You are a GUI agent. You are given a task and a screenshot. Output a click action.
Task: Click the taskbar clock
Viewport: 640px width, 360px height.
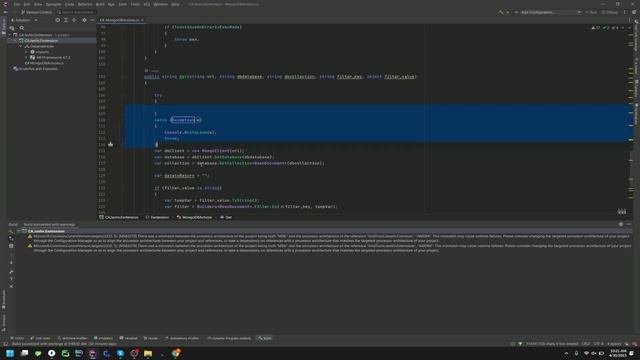coord(618,353)
